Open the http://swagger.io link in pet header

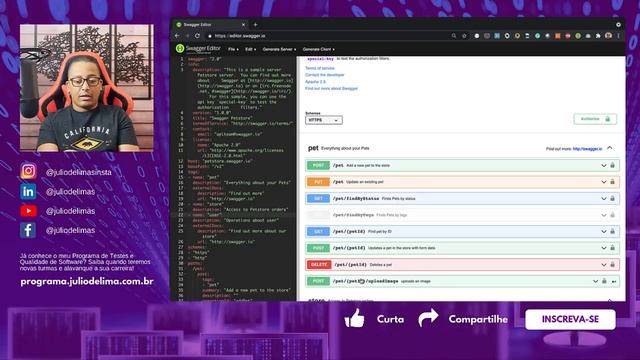(x=587, y=149)
